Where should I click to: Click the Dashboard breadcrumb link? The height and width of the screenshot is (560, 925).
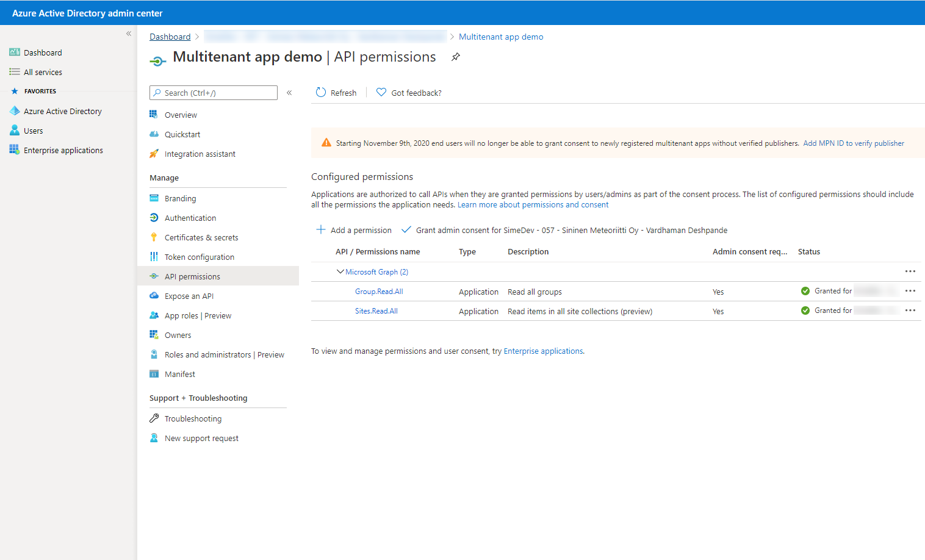pyautogui.click(x=170, y=37)
